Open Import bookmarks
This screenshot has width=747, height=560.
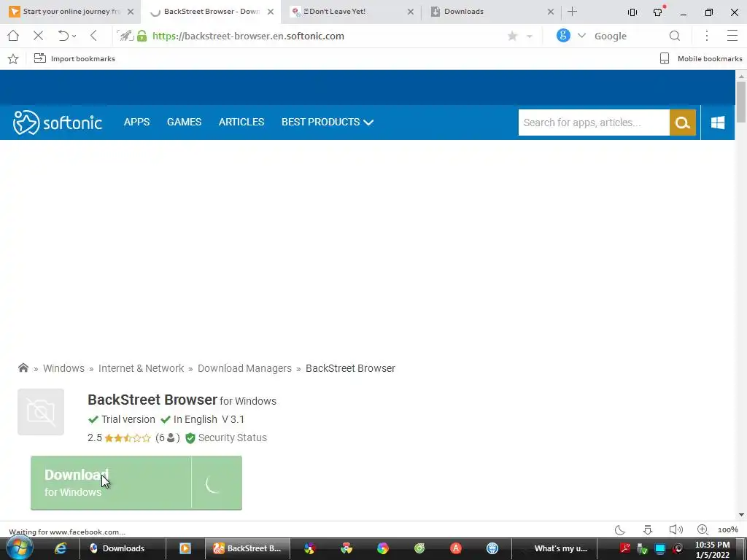[75, 58]
